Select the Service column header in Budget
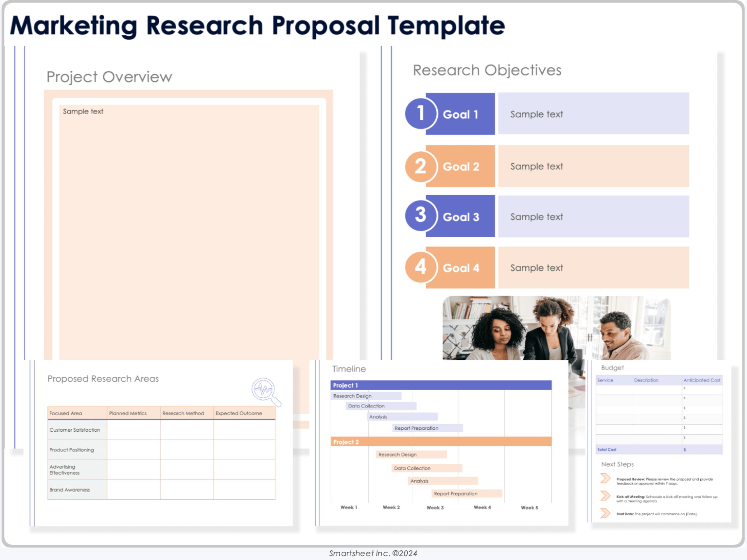 click(614, 380)
